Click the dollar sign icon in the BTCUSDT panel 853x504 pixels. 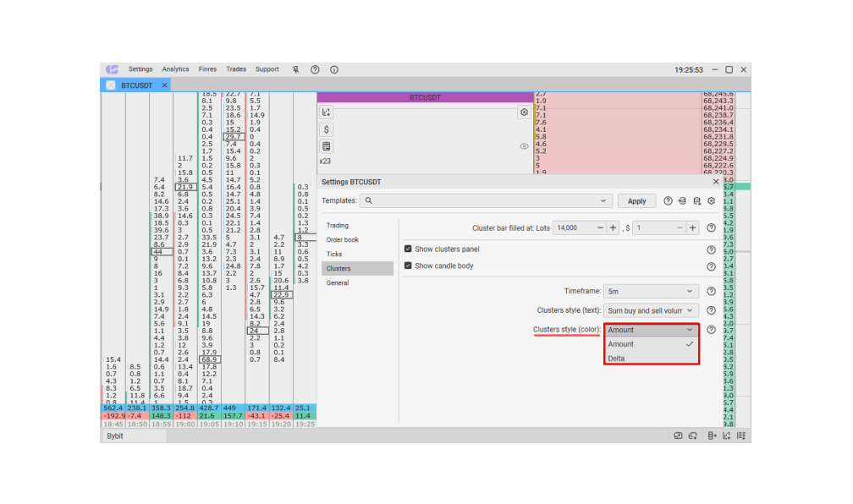coord(327,129)
